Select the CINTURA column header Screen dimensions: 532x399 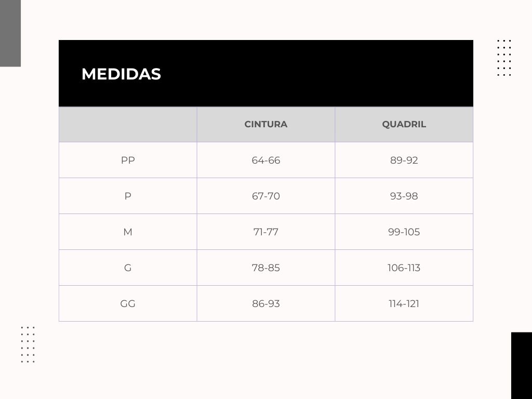[x=265, y=124]
